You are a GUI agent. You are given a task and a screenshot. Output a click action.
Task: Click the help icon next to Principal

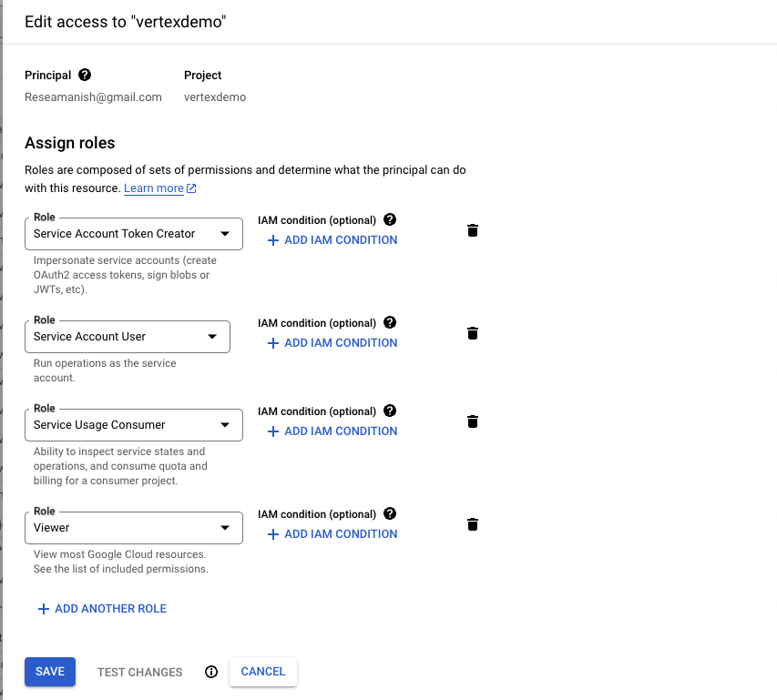(x=85, y=75)
